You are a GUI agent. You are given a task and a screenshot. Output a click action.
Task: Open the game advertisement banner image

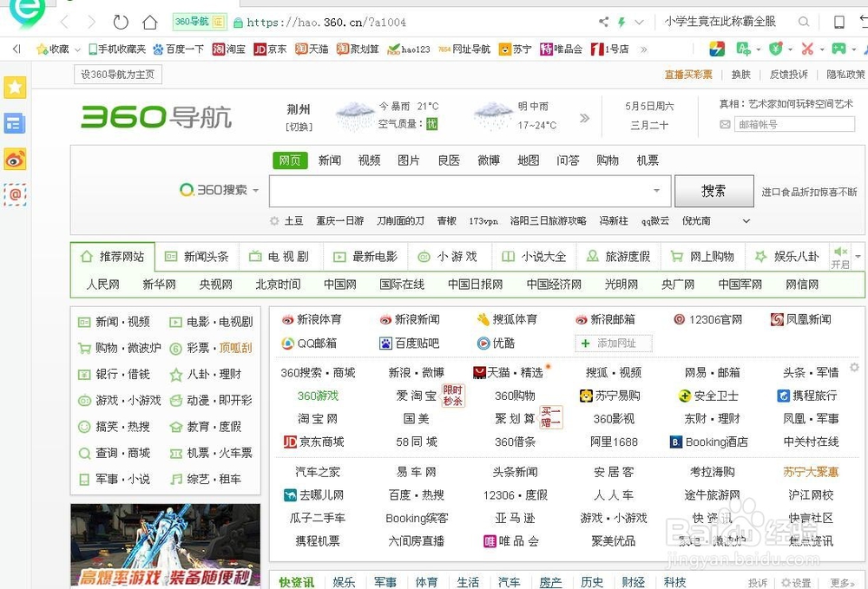(166, 545)
